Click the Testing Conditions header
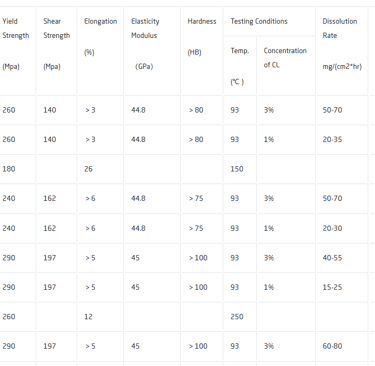 point(269,21)
